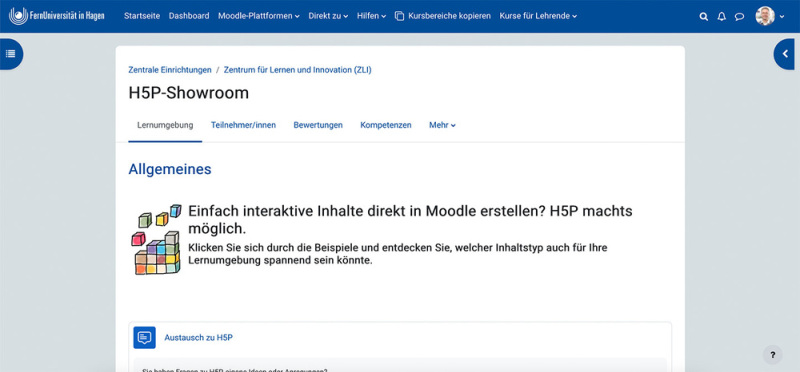Expand the Mehr tab dropdown
Image resolution: width=800 pixels, height=372 pixels.
(442, 125)
